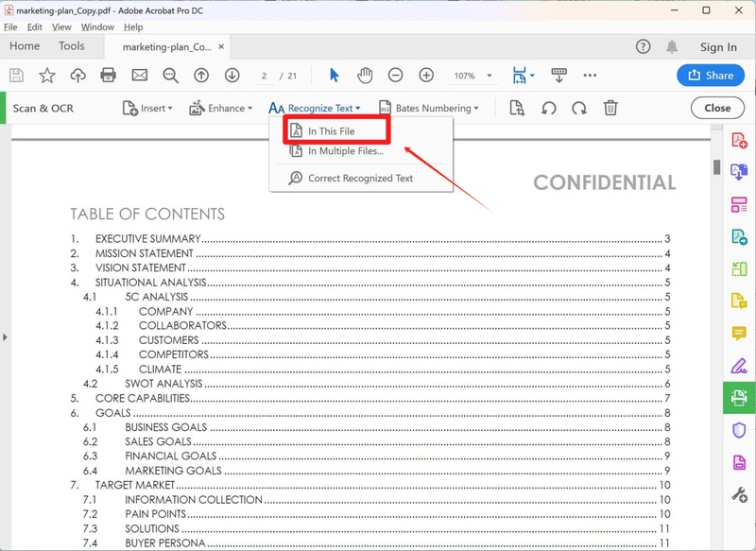Viewport: 756px width, 551px height.
Task: Open the Window menu
Action: click(97, 27)
